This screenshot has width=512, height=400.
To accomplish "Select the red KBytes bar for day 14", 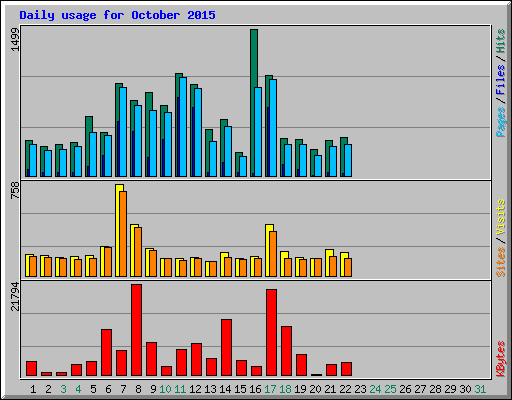I will (x=226, y=348).
